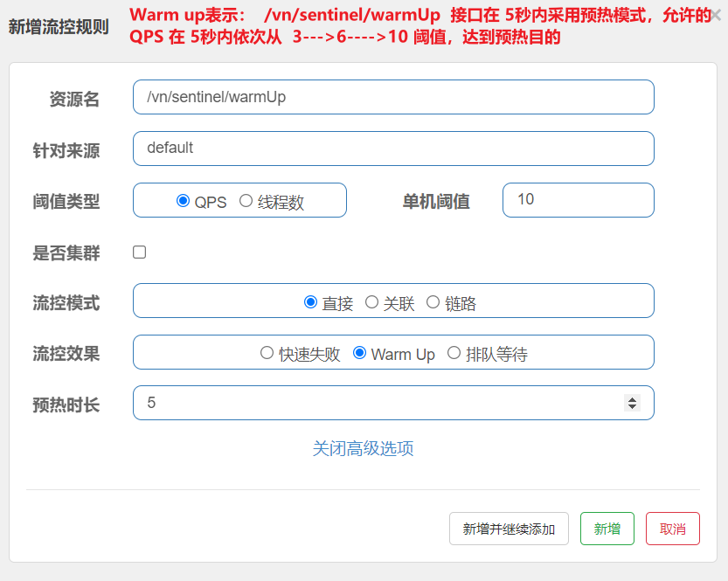Select the Warm Up effect option

pyautogui.click(x=359, y=353)
